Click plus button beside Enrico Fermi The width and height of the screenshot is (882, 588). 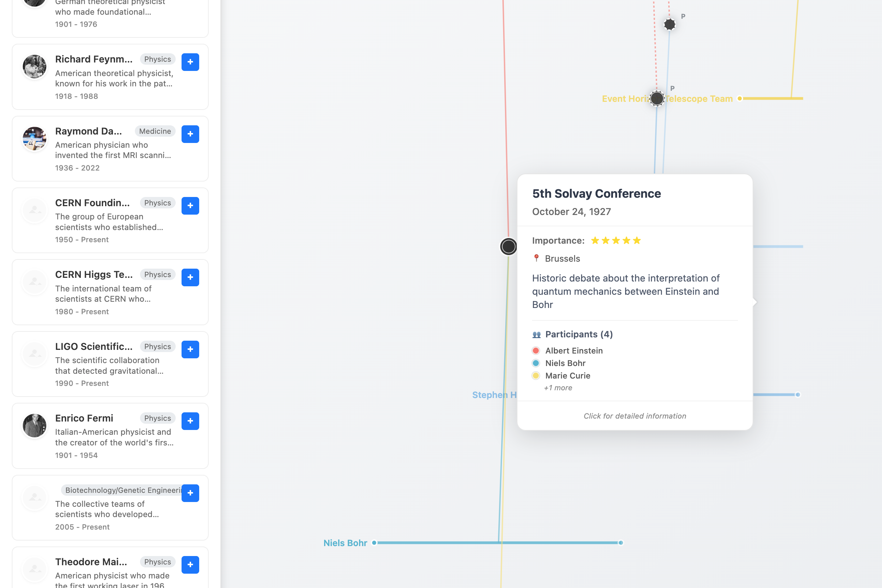[x=190, y=421]
